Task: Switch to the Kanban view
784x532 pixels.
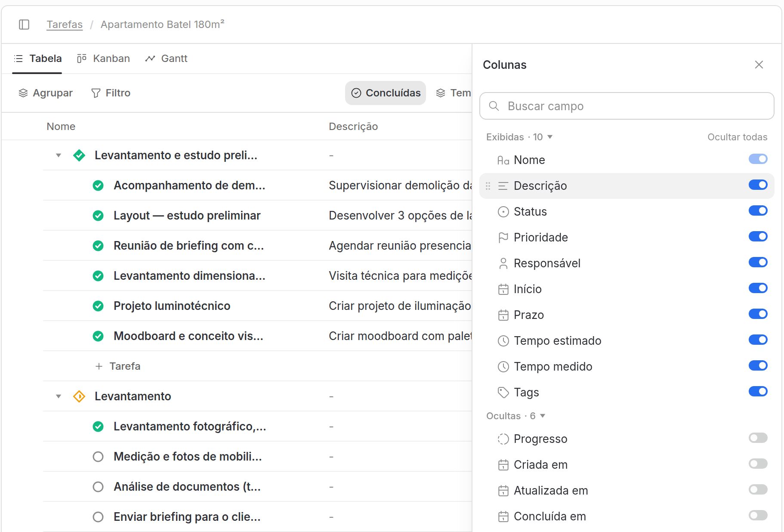Action: [103, 59]
